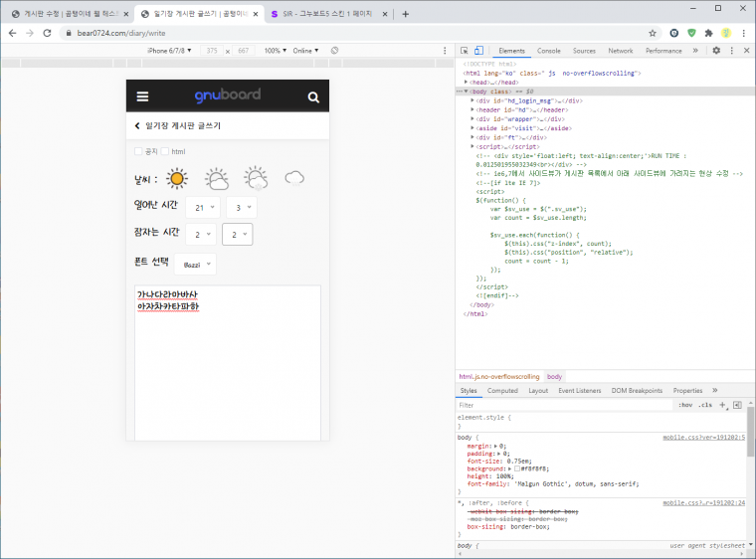The height and width of the screenshot is (559, 756).
Task: Enable the html checkbox
Action: [x=166, y=151]
